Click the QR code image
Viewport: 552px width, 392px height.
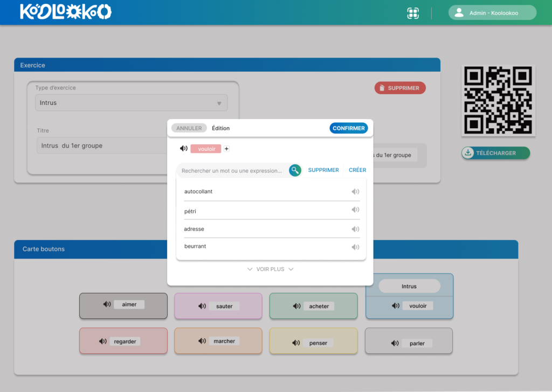click(498, 101)
